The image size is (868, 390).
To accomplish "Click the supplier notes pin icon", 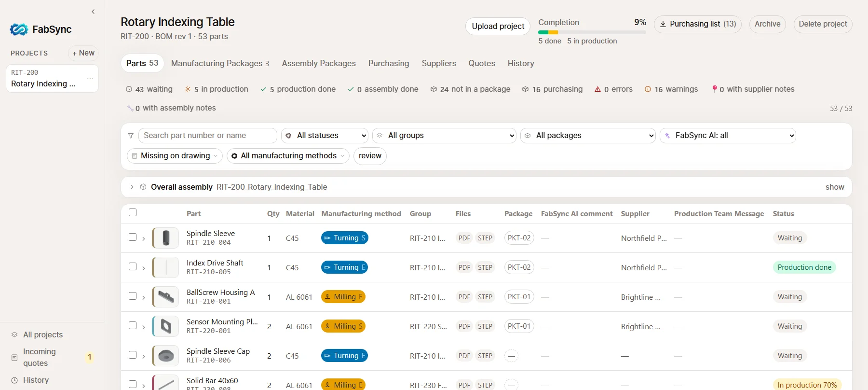I will pyautogui.click(x=714, y=89).
